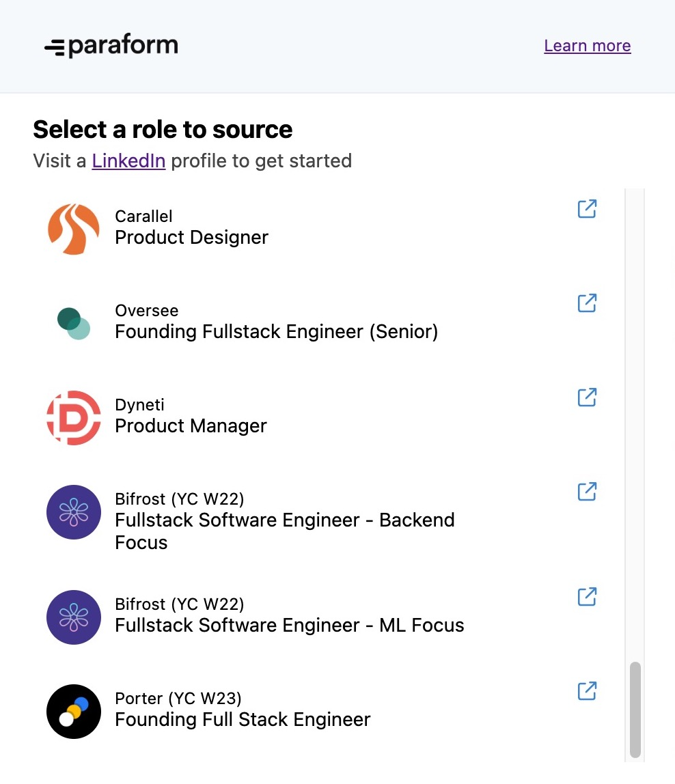Click the Porter black circular logo
The image size is (675, 784).
point(74,712)
